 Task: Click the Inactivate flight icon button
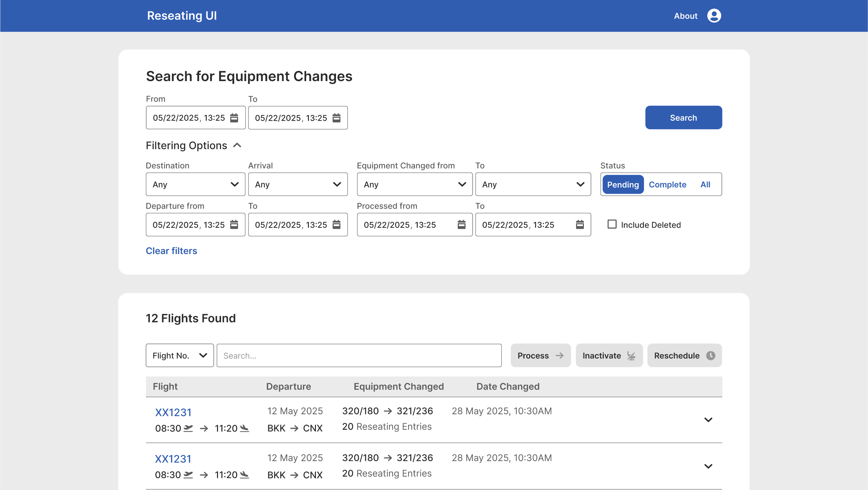pyautogui.click(x=609, y=355)
